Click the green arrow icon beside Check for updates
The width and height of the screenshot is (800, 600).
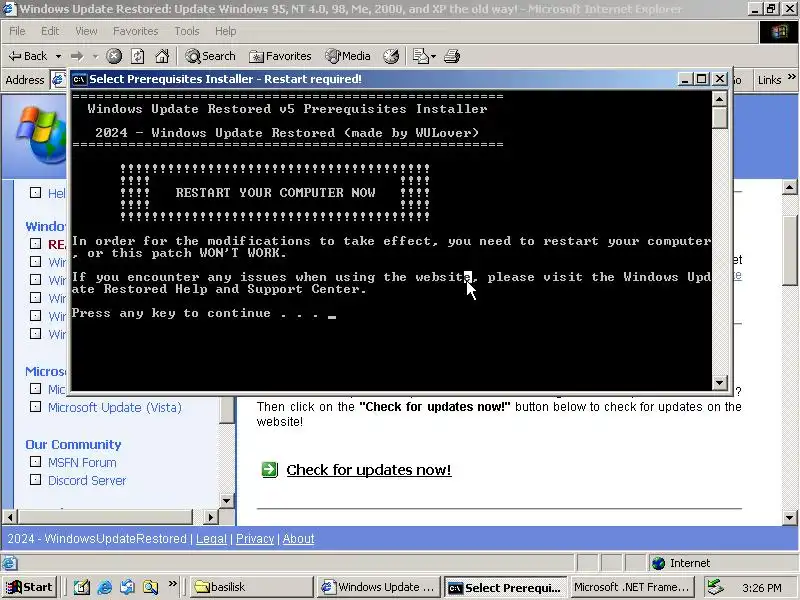tap(269, 469)
